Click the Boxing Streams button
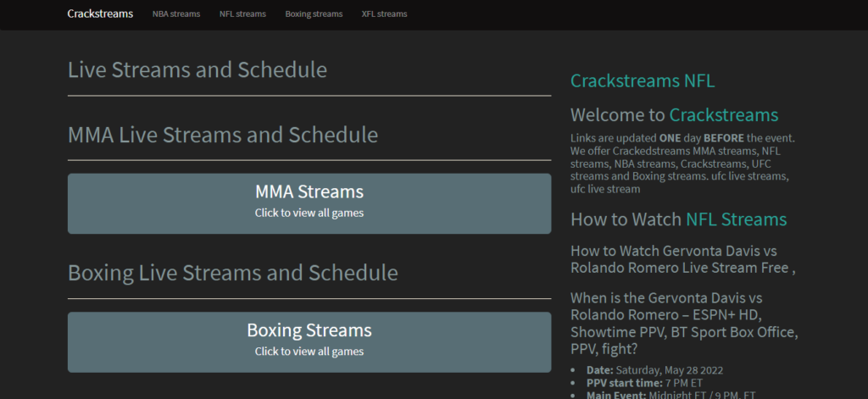868x399 pixels. (309, 342)
